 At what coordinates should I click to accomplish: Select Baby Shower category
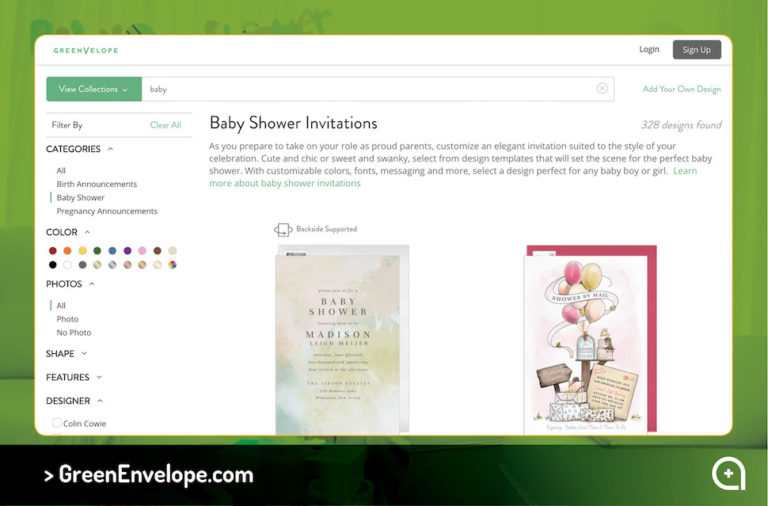80,197
